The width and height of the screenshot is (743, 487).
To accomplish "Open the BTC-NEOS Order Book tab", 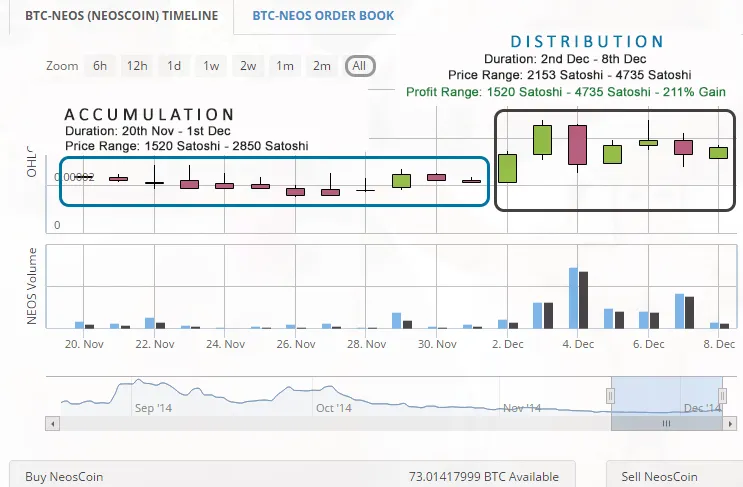I will click(x=323, y=16).
